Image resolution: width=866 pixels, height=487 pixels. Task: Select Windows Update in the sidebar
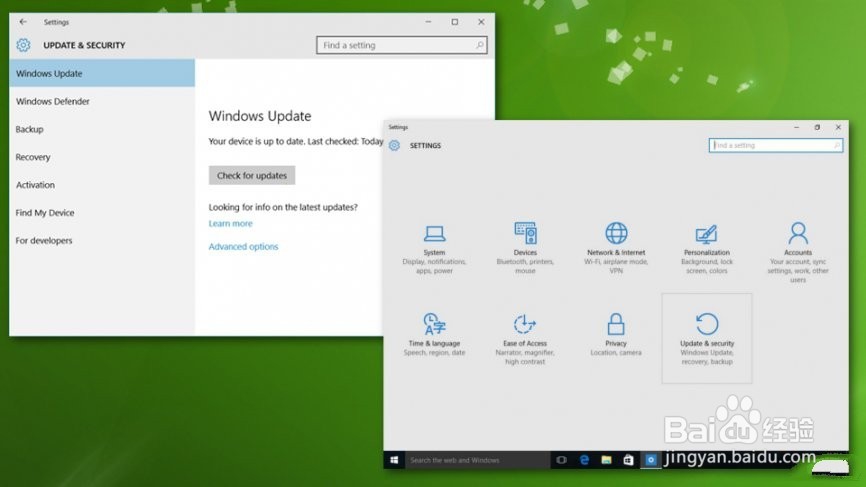click(x=102, y=73)
